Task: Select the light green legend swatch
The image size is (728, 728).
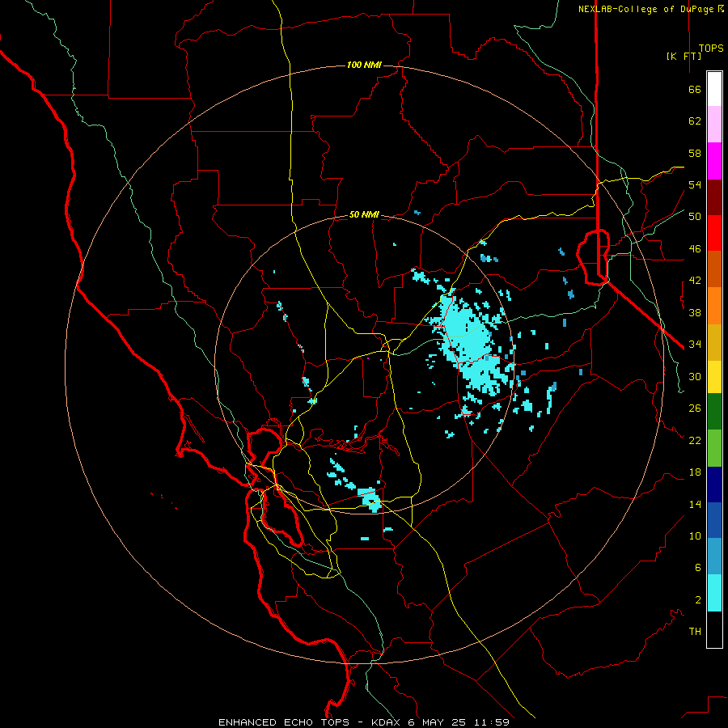Action: (x=714, y=448)
